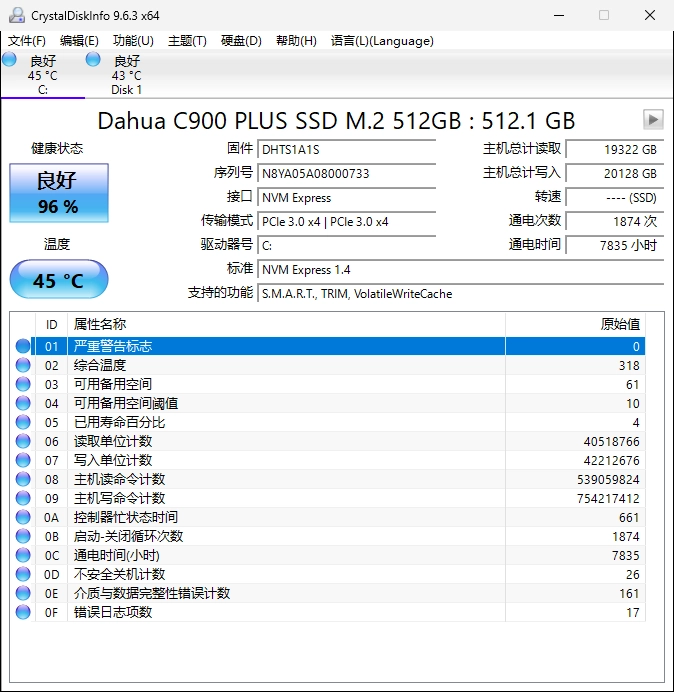The image size is (674, 692).
Task: Click the 45 °C temperature button
Action: (58, 280)
